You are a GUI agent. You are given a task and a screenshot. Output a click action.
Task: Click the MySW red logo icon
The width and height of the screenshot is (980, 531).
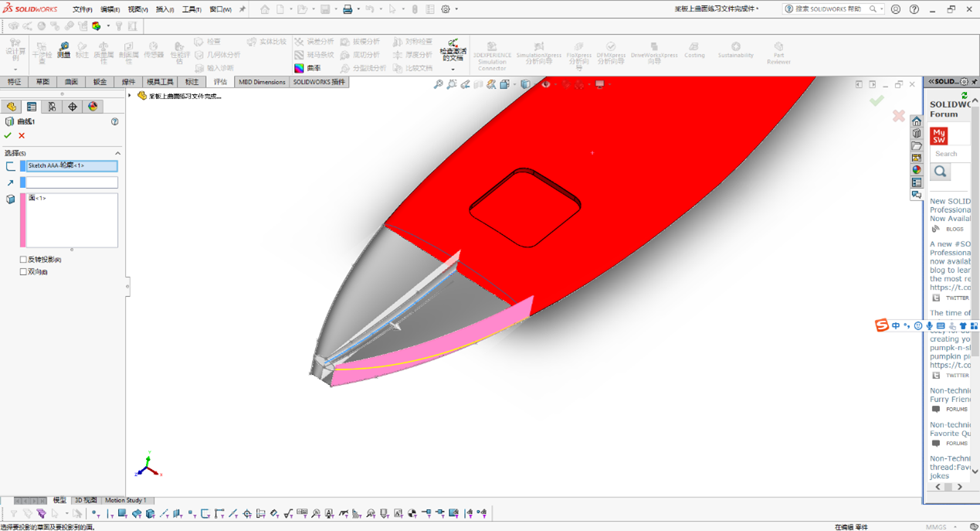coord(939,135)
